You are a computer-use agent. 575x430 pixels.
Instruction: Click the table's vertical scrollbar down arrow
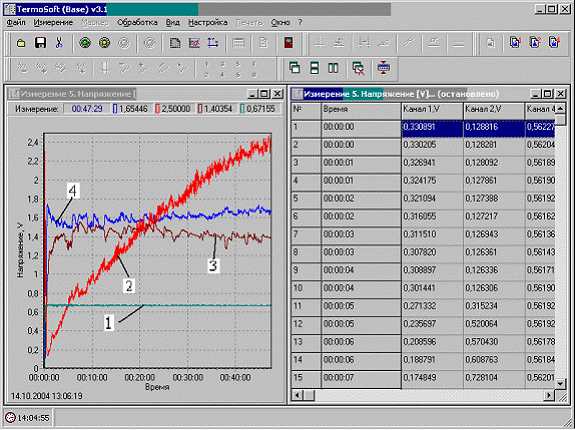point(560,384)
